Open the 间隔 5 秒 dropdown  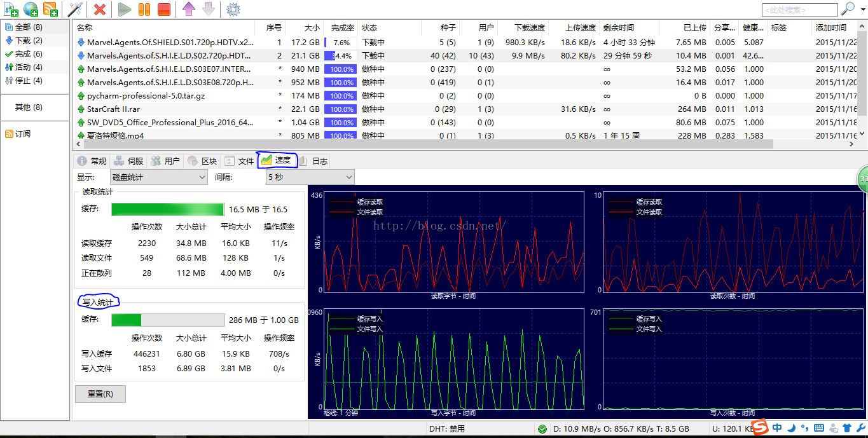pos(310,177)
